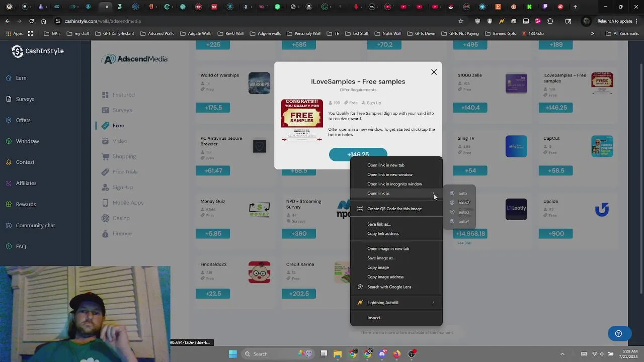Screen dimensions: 644x362
Task: Click the CapCut +58.5 button
Action: click(x=556, y=170)
